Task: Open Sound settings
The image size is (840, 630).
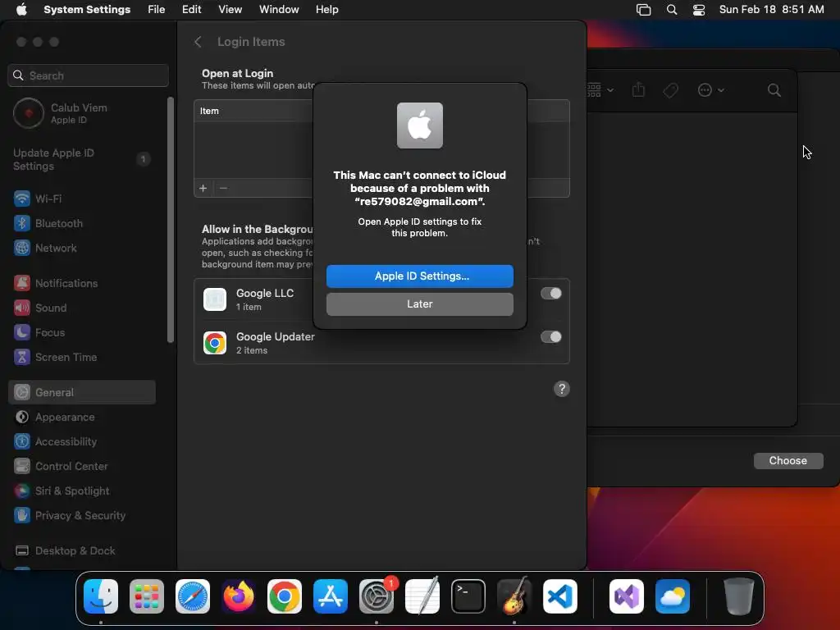Action: 81,308
